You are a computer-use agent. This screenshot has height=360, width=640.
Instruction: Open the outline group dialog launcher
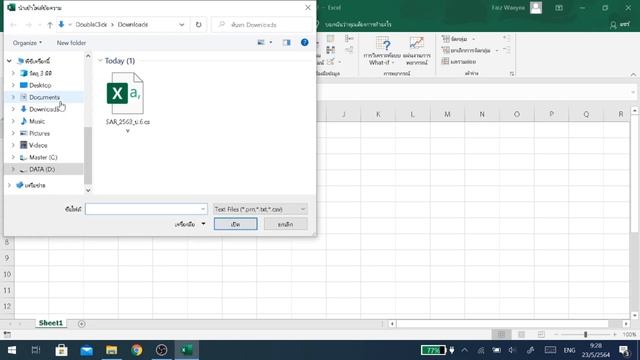coord(511,73)
